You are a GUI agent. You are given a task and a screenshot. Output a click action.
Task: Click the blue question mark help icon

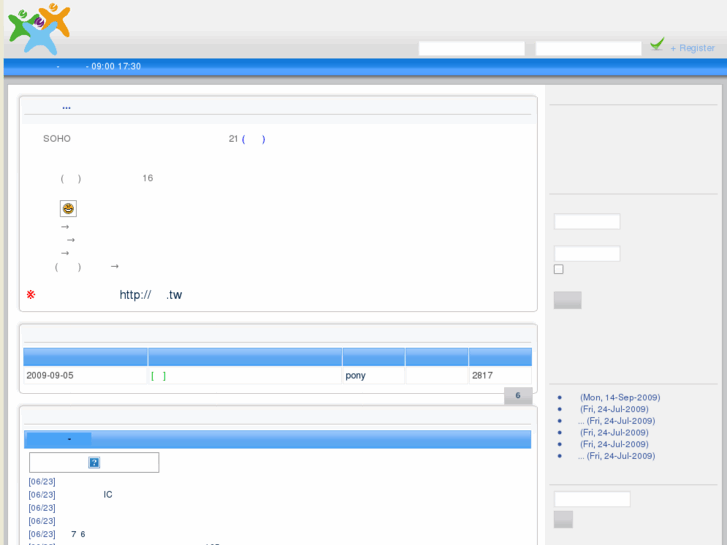tap(94, 462)
